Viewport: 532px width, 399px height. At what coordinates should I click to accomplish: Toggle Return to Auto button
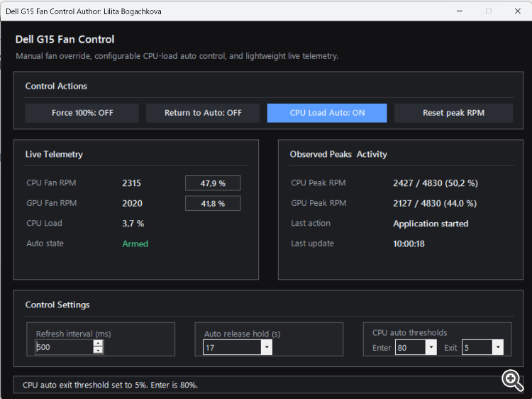coord(203,113)
